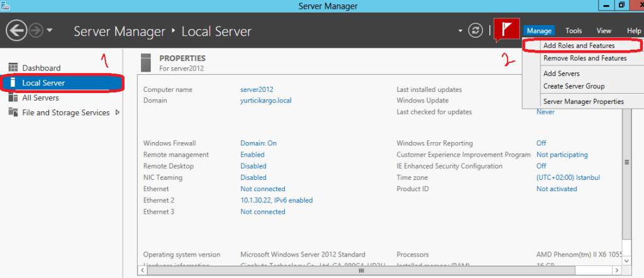
Task: Click the server2012 computer name link
Action: point(257,89)
